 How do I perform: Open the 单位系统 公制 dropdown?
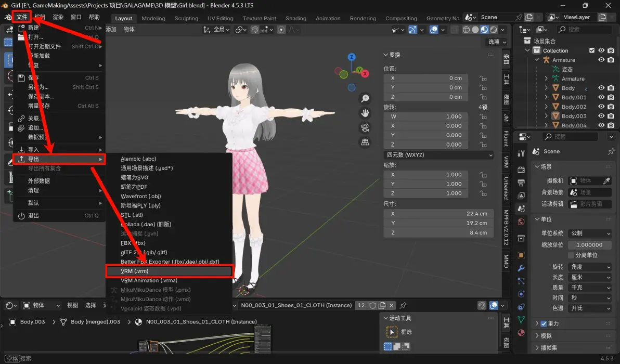590,233
